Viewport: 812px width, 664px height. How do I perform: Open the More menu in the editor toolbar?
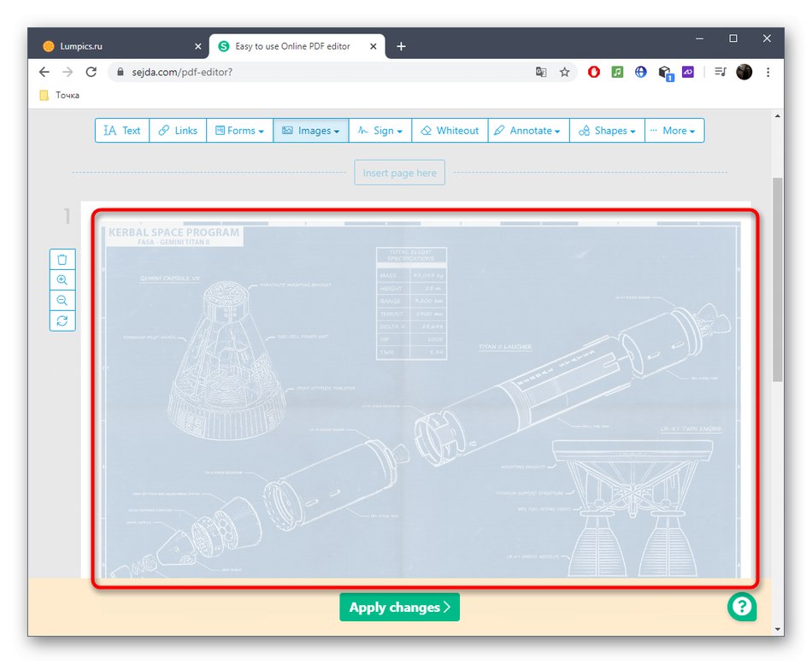click(674, 130)
